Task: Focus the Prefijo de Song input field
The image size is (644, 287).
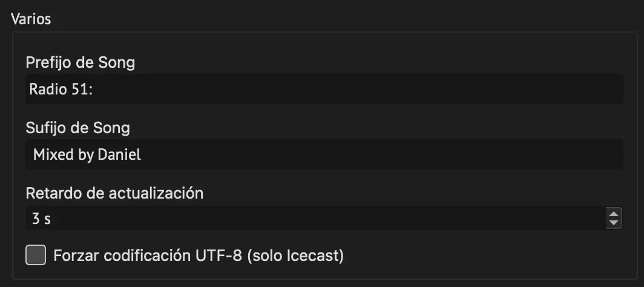Action: [324, 89]
